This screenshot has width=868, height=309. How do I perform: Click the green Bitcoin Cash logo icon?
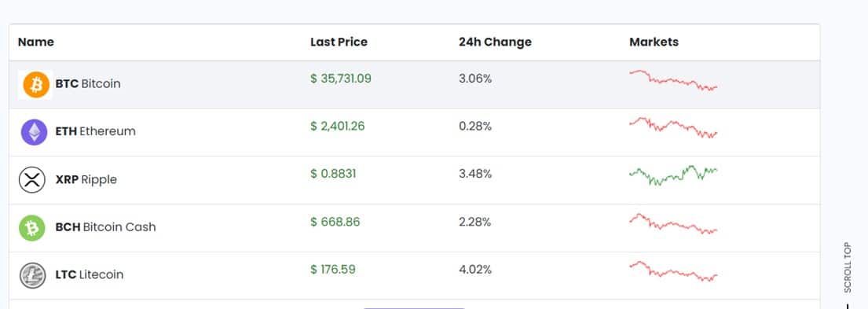pyautogui.click(x=32, y=228)
